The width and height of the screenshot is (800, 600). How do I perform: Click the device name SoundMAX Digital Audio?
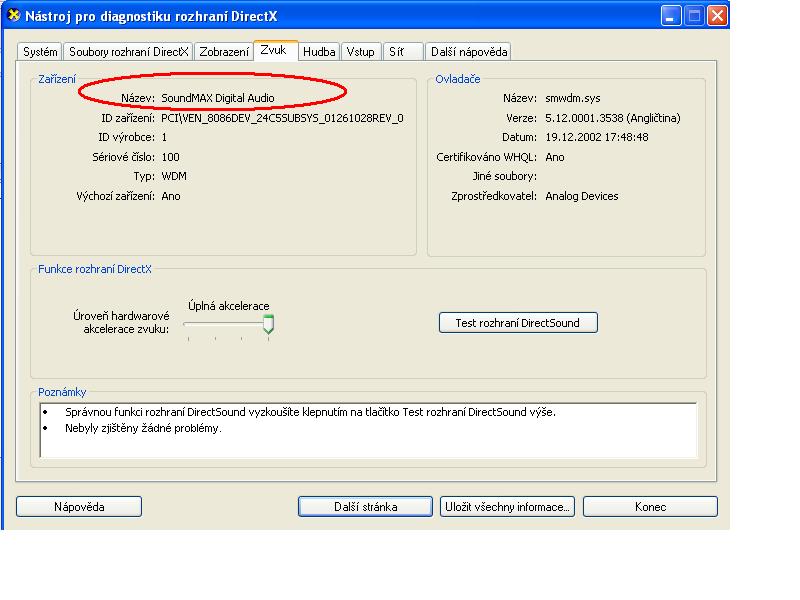click(x=218, y=98)
